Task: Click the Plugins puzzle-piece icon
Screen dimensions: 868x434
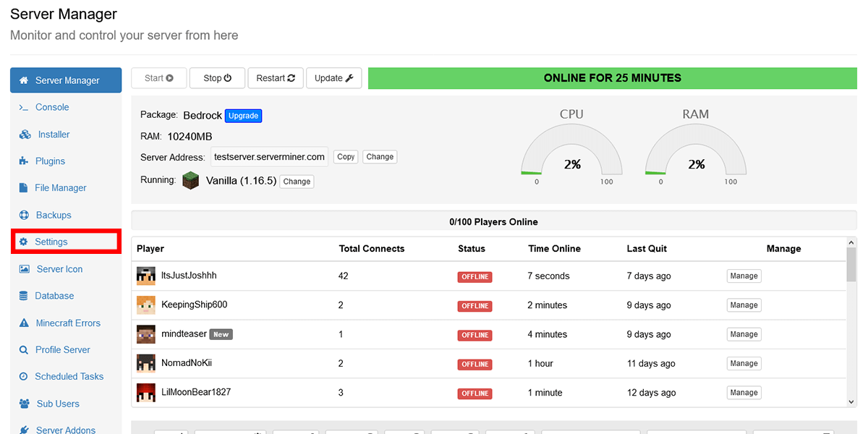Action: [x=24, y=161]
